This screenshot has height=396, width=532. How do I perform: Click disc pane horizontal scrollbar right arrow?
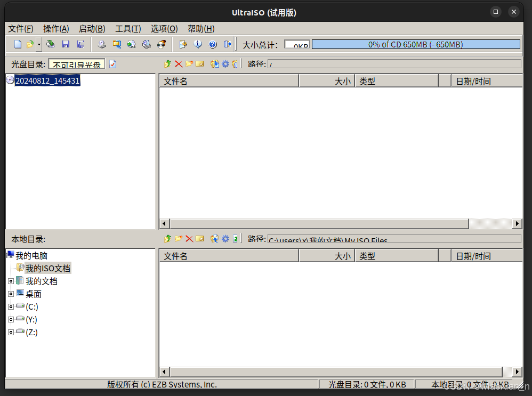(517, 224)
